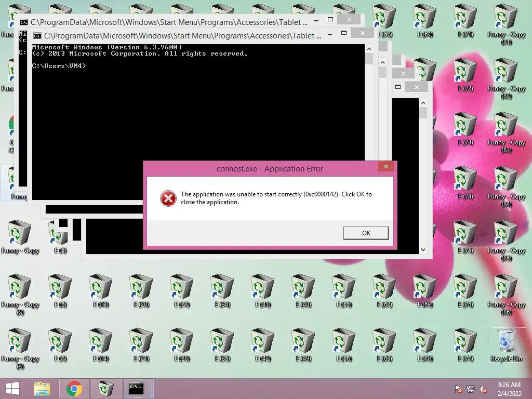Select the E (73) desktop shortcut
The image size is (532, 399).
click(465, 129)
